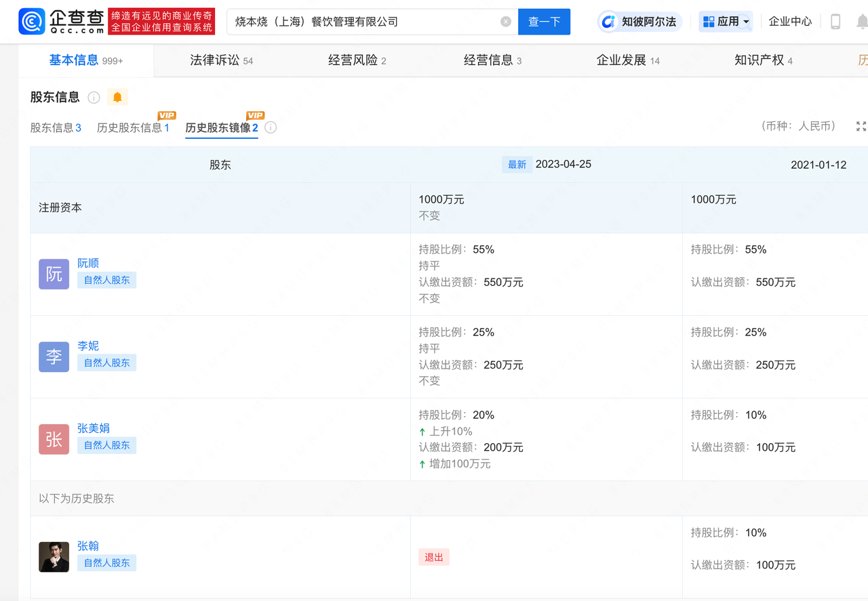Image resolution: width=868 pixels, height=601 pixels.
Task: Click info icon beside 历史股东镜像 tab
Action: (271, 127)
